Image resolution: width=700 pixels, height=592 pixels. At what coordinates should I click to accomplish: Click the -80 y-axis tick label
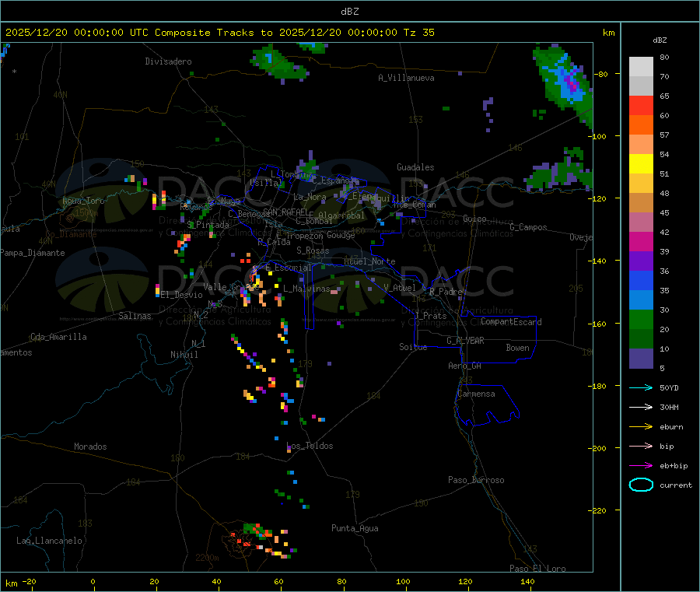[x=600, y=74]
